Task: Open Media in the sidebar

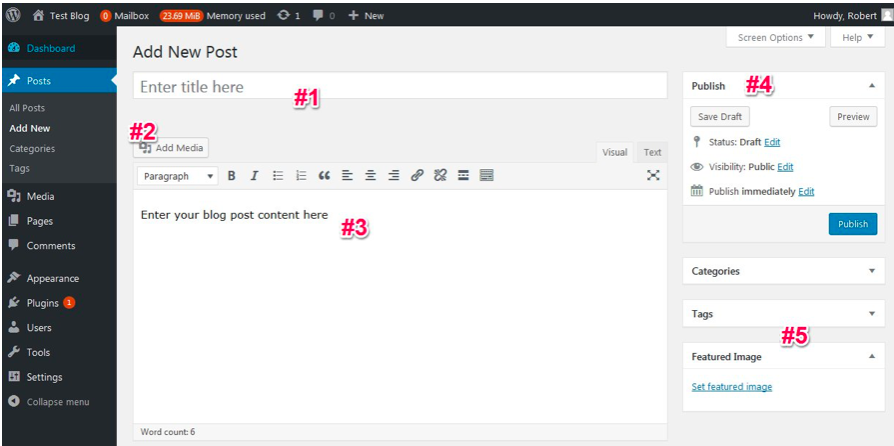Action: coord(59,197)
